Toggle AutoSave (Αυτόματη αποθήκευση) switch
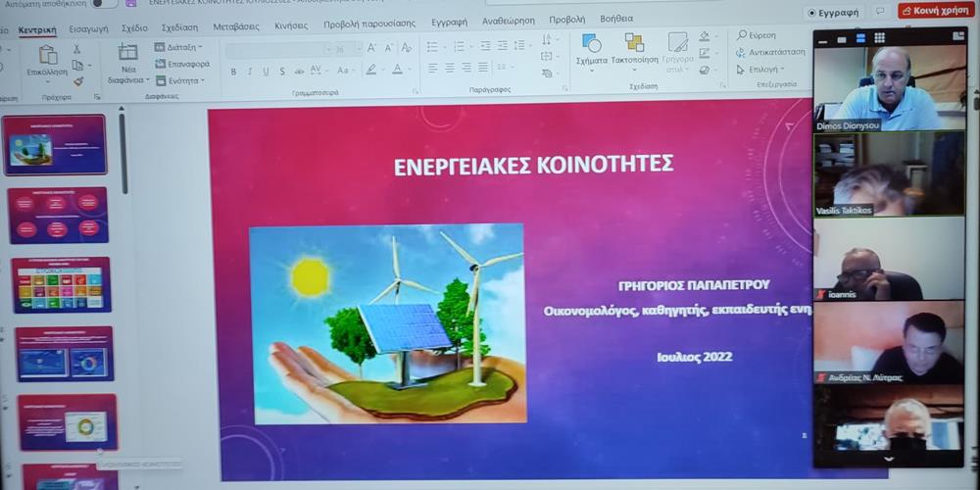The image size is (980, 490). tap(103, 4)
